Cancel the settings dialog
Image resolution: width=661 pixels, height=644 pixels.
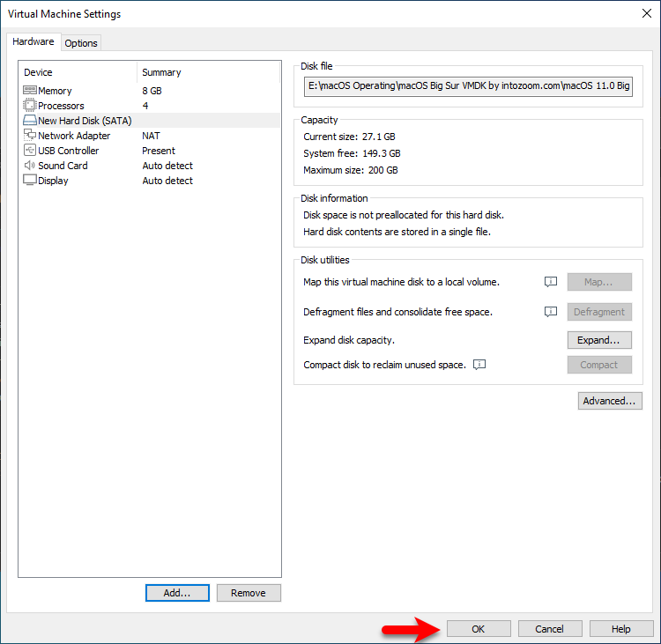[x=550, y=629]
